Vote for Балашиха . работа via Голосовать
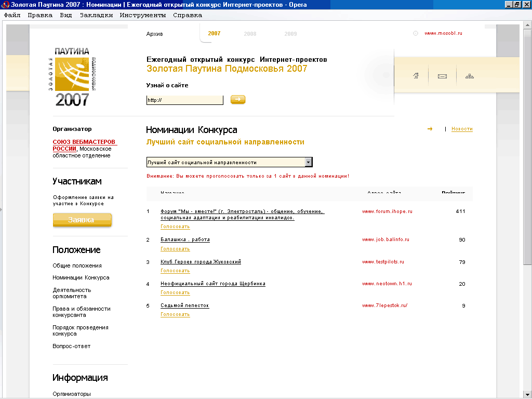 175,249
